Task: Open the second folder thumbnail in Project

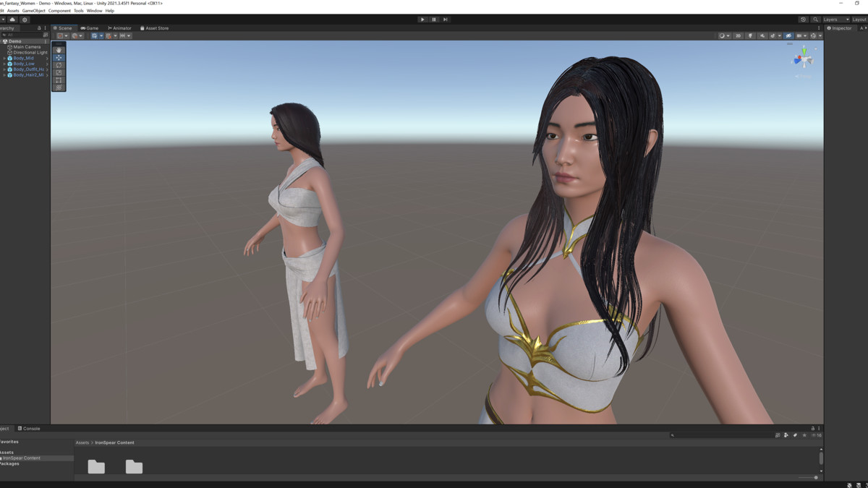Action: click(x=134, y=467)
